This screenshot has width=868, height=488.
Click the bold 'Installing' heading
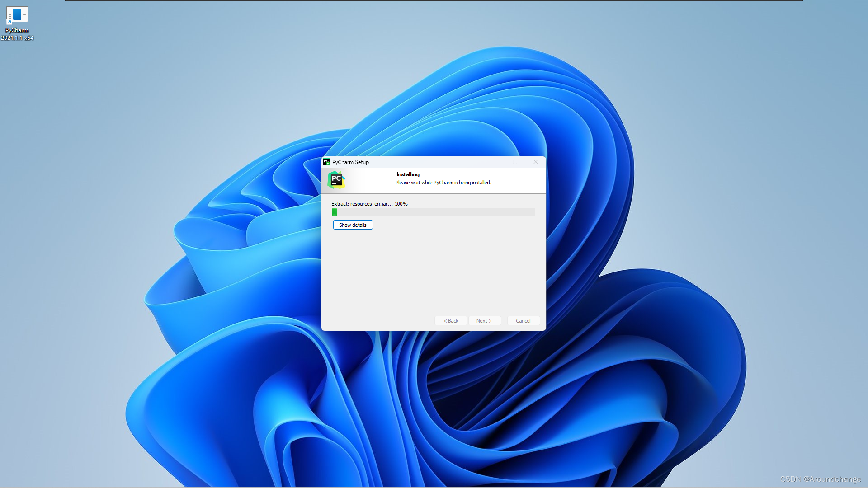[x=408, y=174]
